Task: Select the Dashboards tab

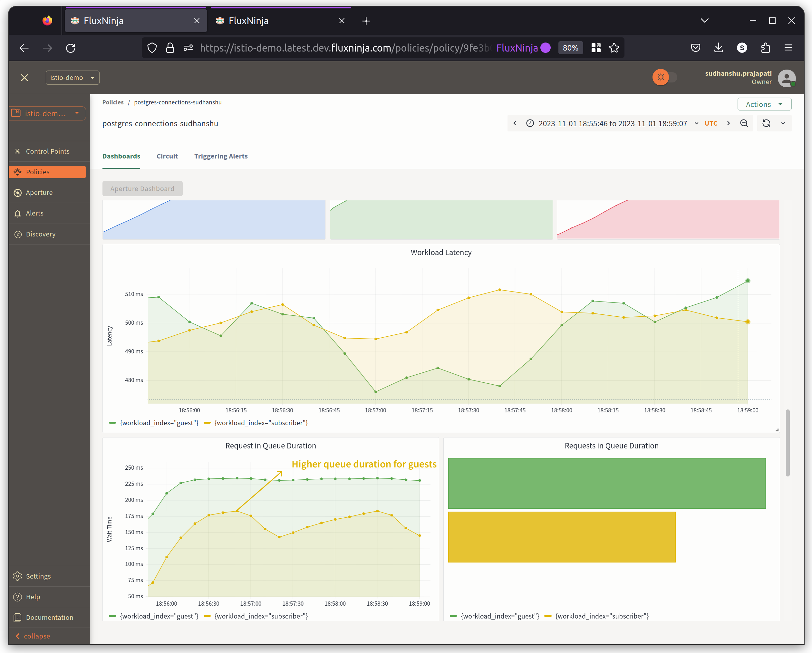Action: tap(121, 156)
